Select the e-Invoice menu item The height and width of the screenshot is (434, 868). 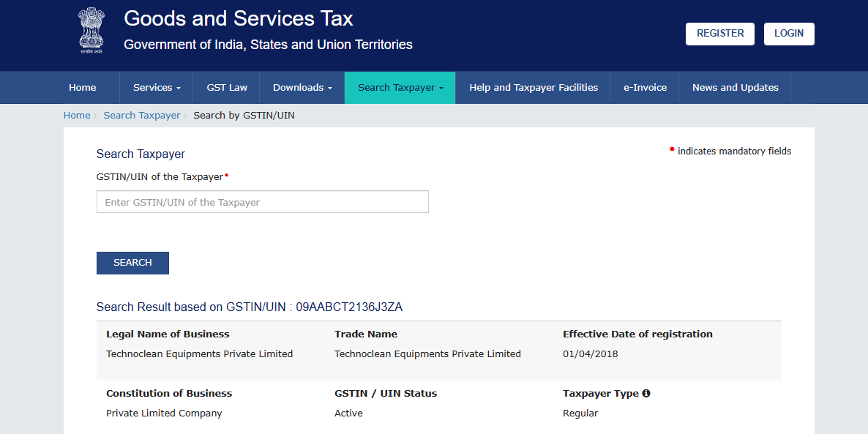(645, 88)
